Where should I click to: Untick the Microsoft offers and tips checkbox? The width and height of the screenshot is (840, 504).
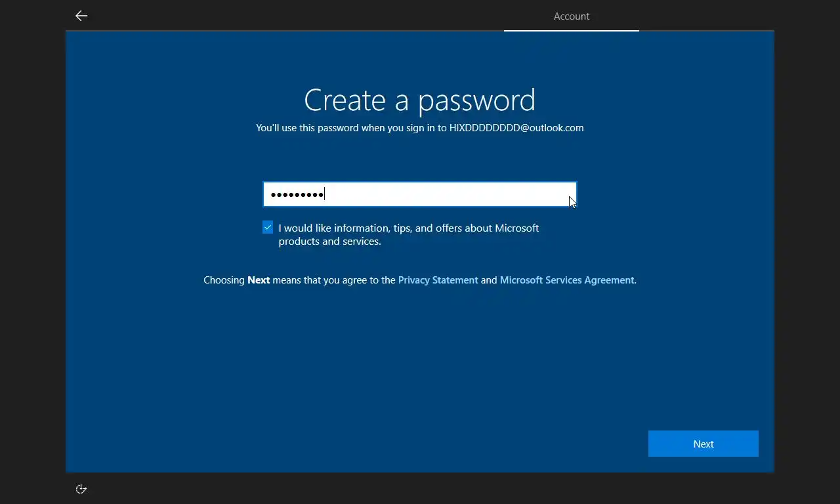(x=268, y=228)
